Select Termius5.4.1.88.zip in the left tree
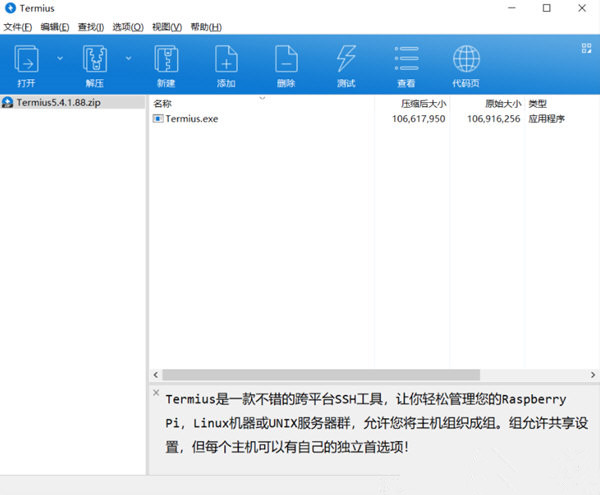The width and height of the screenshot is (600, 495). pyautogui.click(x=59, y=103)
